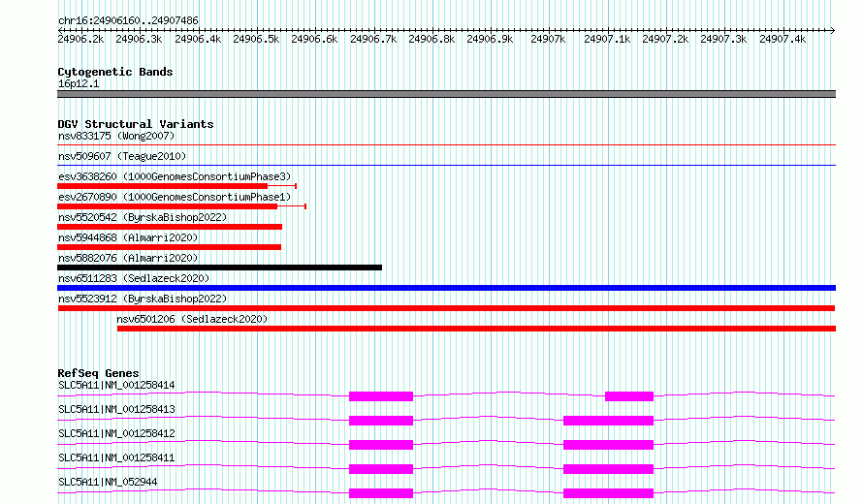
Task: Click the red bar under nsv5520542
Action: point(170,227)
